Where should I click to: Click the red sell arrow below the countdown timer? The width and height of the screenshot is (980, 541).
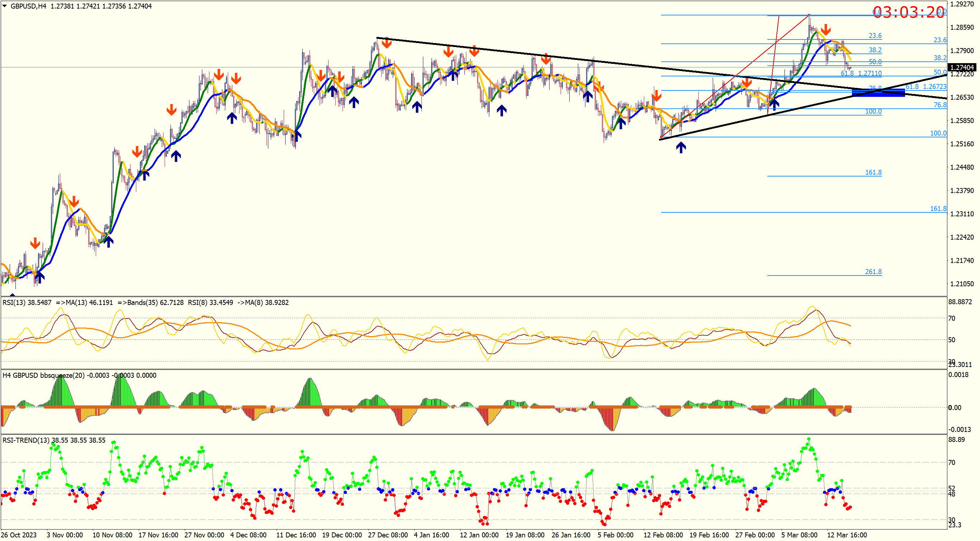click(x=825, y=29)
